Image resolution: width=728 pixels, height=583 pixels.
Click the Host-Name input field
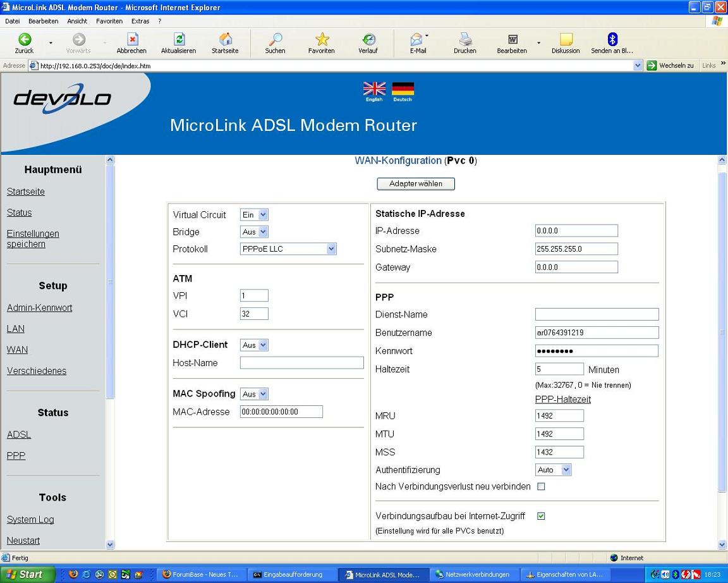(x=302, y=363)
